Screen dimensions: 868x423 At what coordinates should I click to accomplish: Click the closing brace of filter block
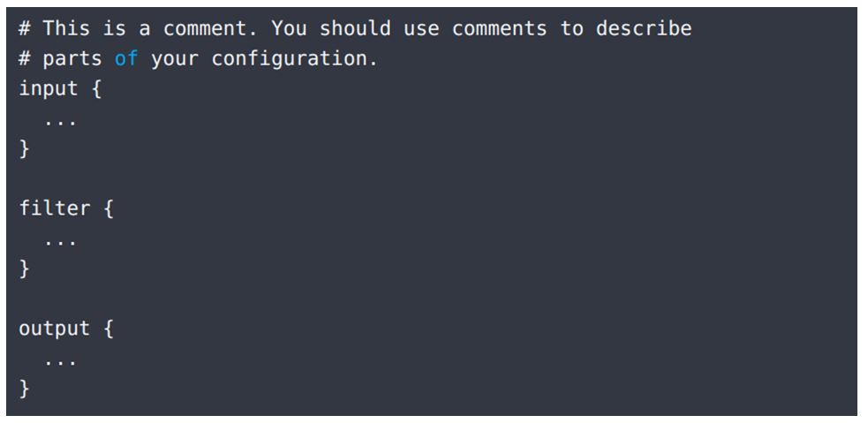point(25,269)
